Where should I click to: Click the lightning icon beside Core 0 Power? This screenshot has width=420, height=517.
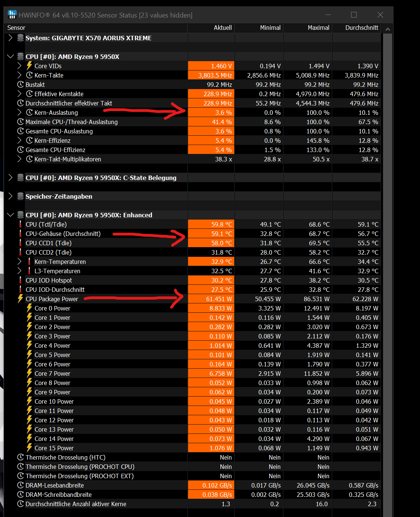(29, 308)
